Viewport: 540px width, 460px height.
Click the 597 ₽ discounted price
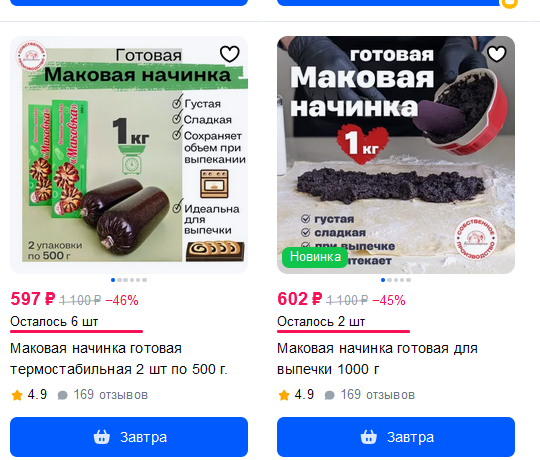pyautogui.click(x=33, y=299)
